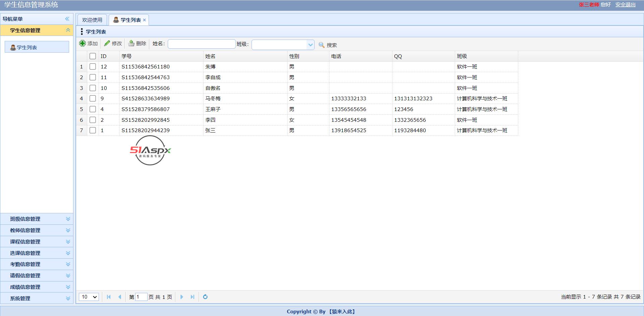Sort by the QQ column header

(x=424, y=56)
